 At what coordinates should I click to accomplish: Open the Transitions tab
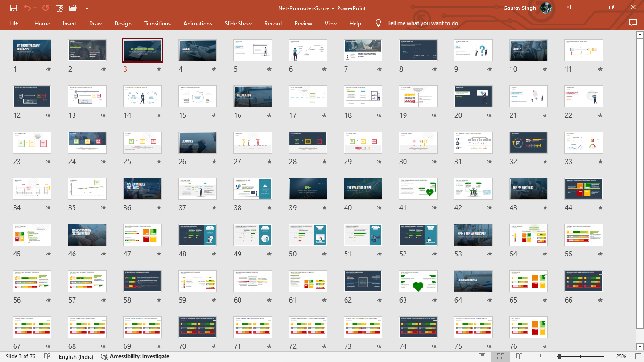click(x=157, y=23)
